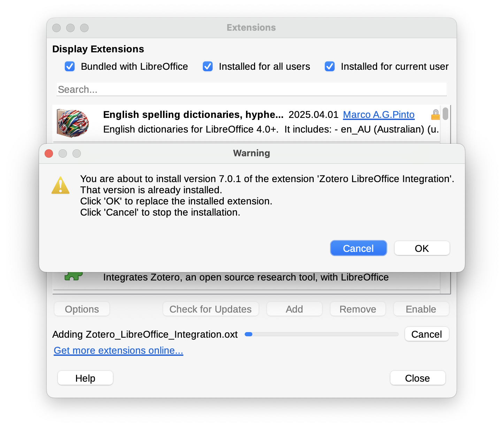Confirm replacing extension with OK
Image resolution: width=504 pixels, height=427 pixels.
click(422, 248)
